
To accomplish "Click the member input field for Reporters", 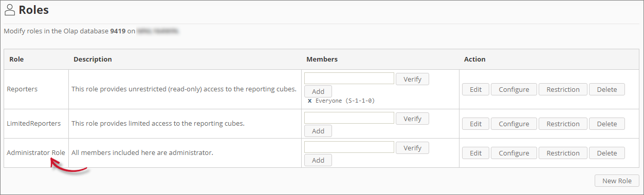I will pyautogui.click(x=349, y=79).
